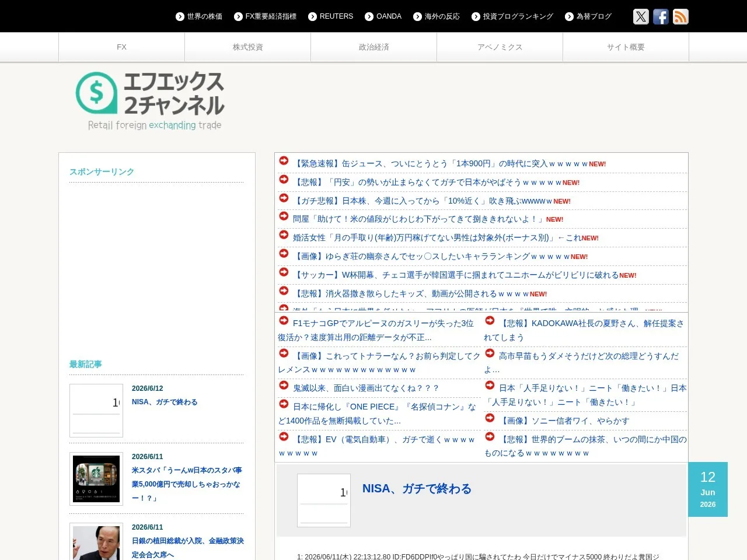
Task: Open 円安の勢いが止まらなくて headline
Action: click(x=428, y=183)
